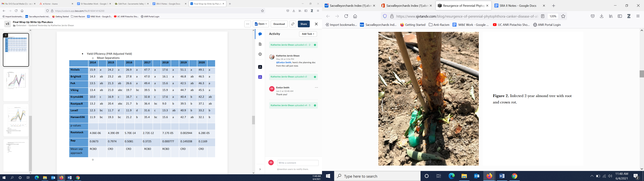
Task: Expand the Open dropdown button
Action: point(261,24)
